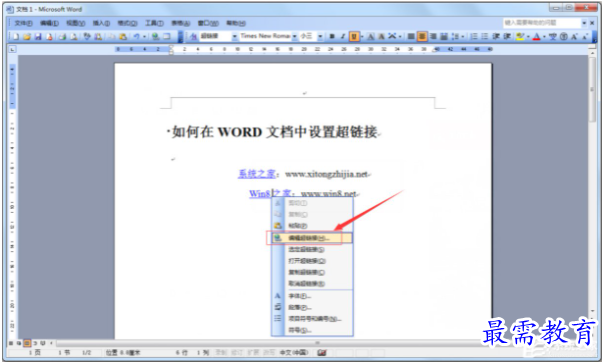The width and height of the screenshot is (604, 364).
Task: Open the Highlight color dropdown arrow
Action: (528, 37)
